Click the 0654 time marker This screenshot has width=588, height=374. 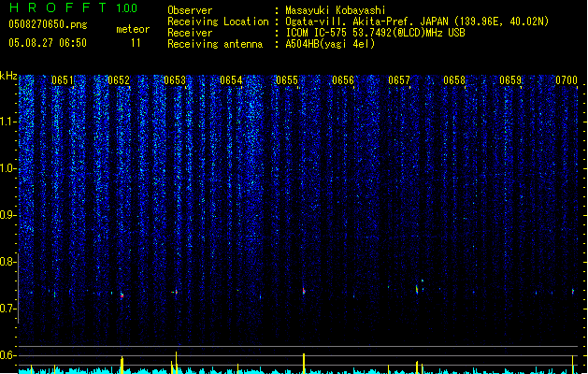tap(231, 80)
